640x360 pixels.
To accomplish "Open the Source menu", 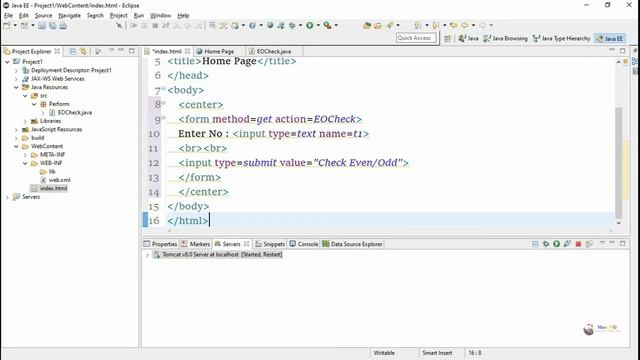I will click(43, 16).
